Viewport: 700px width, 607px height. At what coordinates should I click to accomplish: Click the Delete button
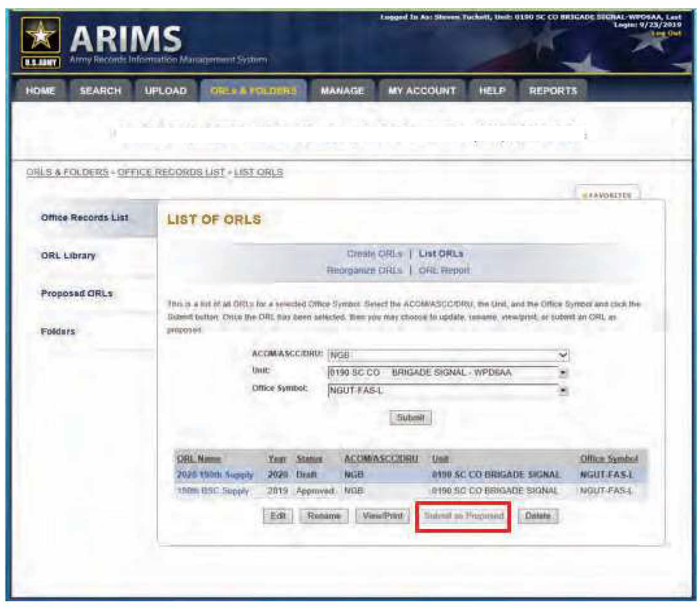tap(538, 516)
